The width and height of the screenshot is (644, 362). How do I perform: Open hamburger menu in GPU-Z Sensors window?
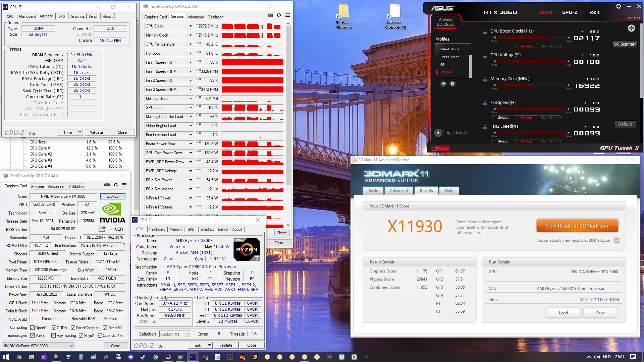[287, 15]
